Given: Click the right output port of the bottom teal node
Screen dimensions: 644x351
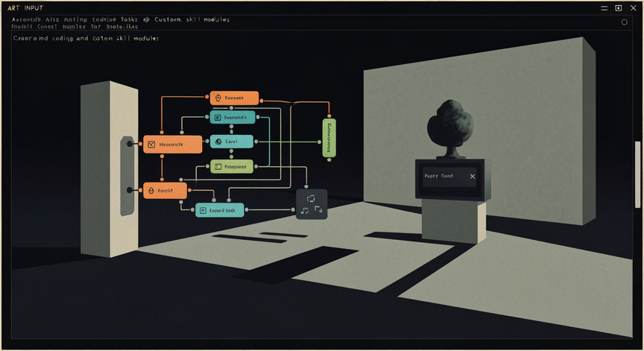Looking at the screenshot, I should tap(247, 209).
